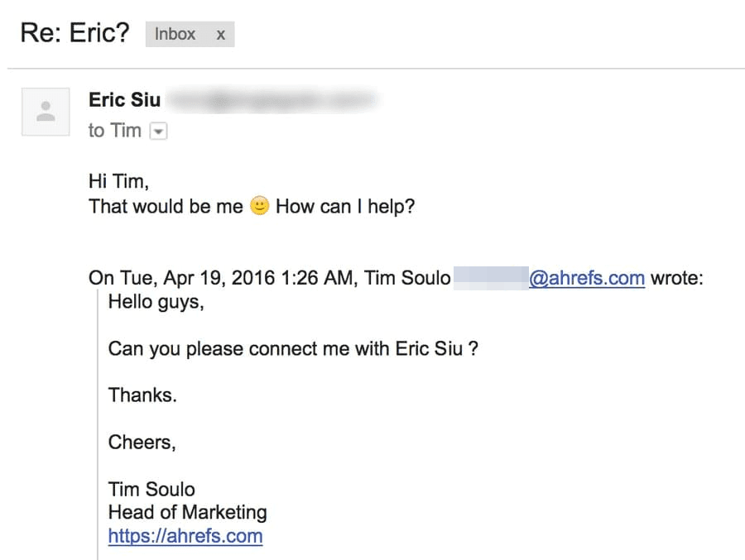Click the Inbox label tag
Viewport: 745px width, 560px height.
tap(175, 35)
